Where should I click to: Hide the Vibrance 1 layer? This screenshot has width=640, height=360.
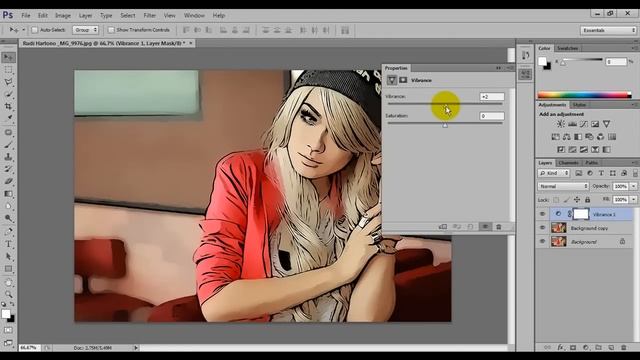tap(542, 214)
